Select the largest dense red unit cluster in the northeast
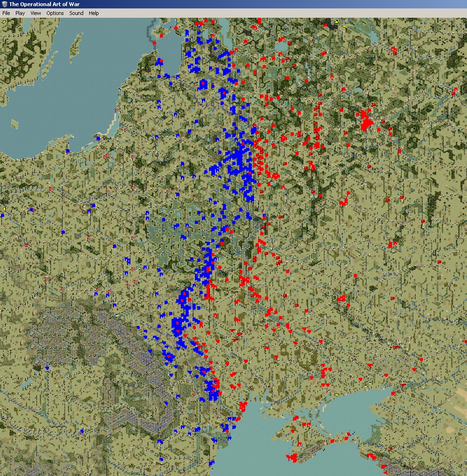This screenshot has height=476, width=467. pyautogui.click(x=366, y=120)
